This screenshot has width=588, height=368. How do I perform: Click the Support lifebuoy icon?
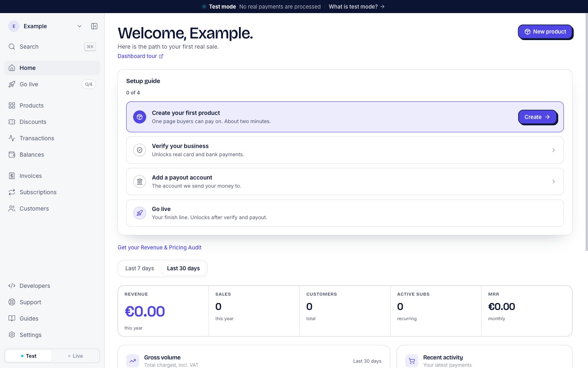coord(12,302)
